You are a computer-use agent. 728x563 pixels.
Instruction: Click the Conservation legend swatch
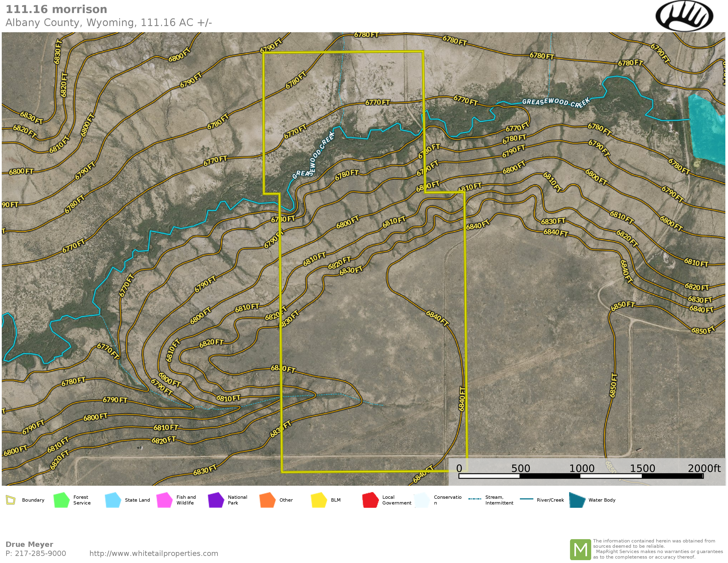(x=422, y=500)
